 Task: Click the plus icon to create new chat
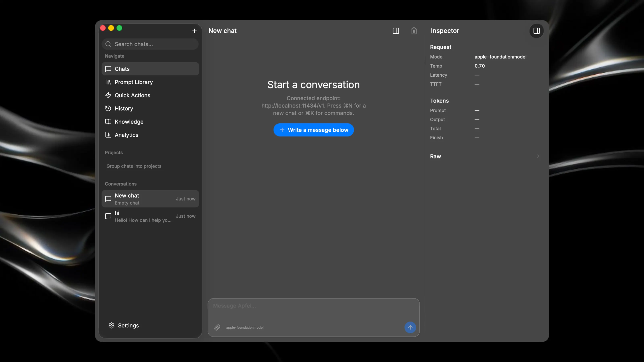pyautogui.click(x=194, y=31)
